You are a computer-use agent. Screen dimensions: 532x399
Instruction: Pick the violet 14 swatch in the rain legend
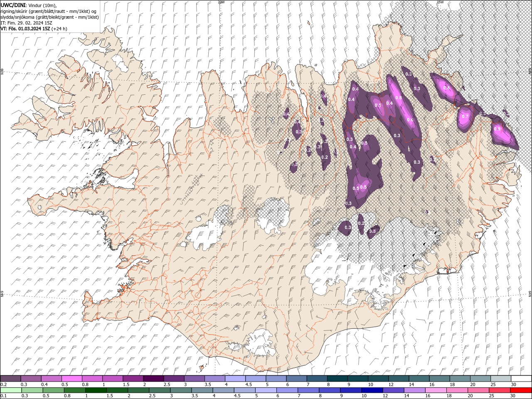[415, 390]
